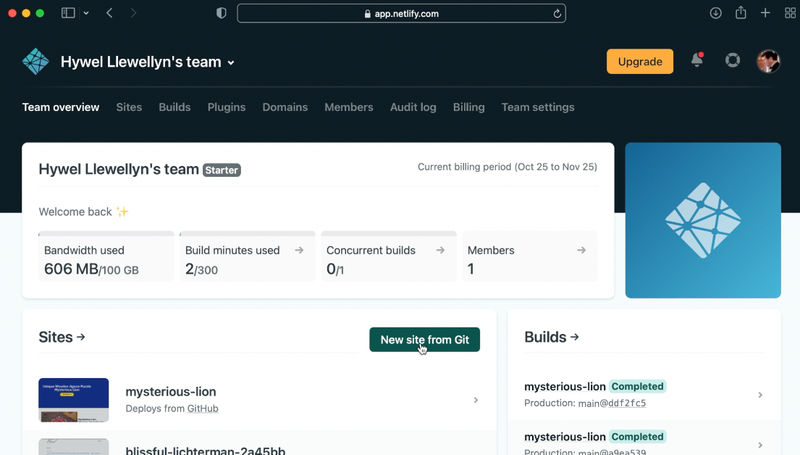
Task: Open the Builds section heading link
Action: [x=552, y=337]
